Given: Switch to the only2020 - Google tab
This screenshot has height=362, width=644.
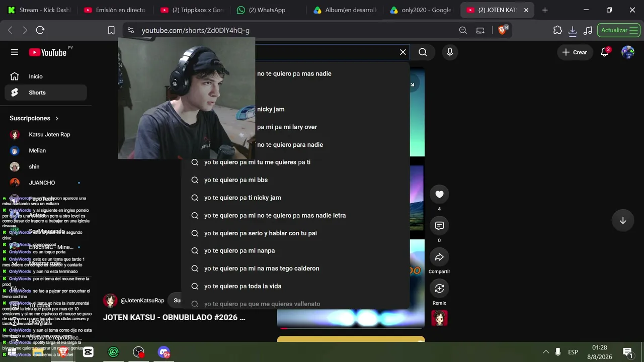Looking at the screenshot, I should coord(421,10).
